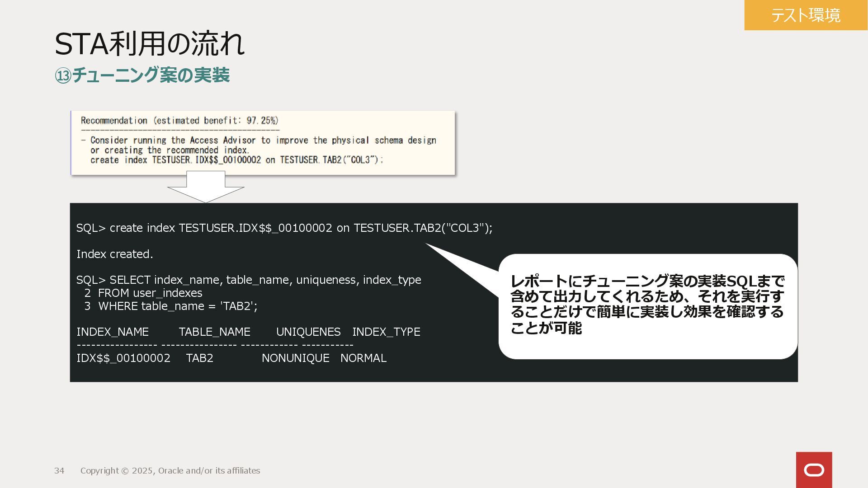Click the INDEX_TYPE column header

(386, 332)
